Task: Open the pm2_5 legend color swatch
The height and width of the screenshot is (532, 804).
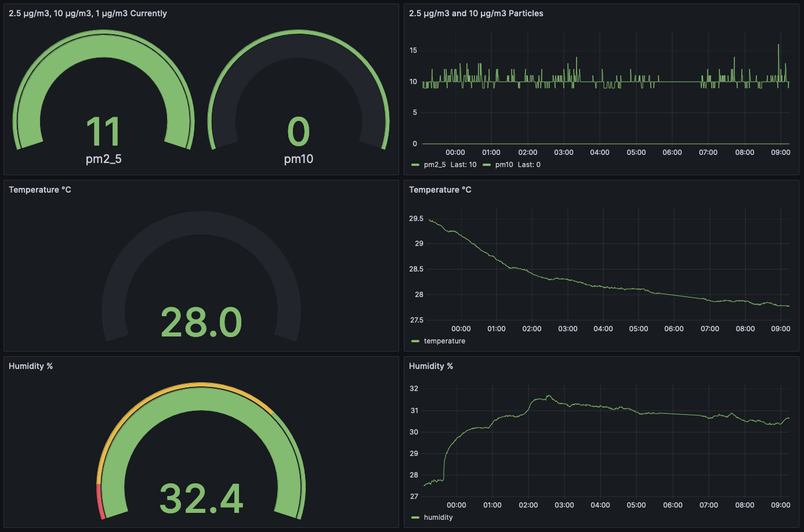Action: pos(415,165)
